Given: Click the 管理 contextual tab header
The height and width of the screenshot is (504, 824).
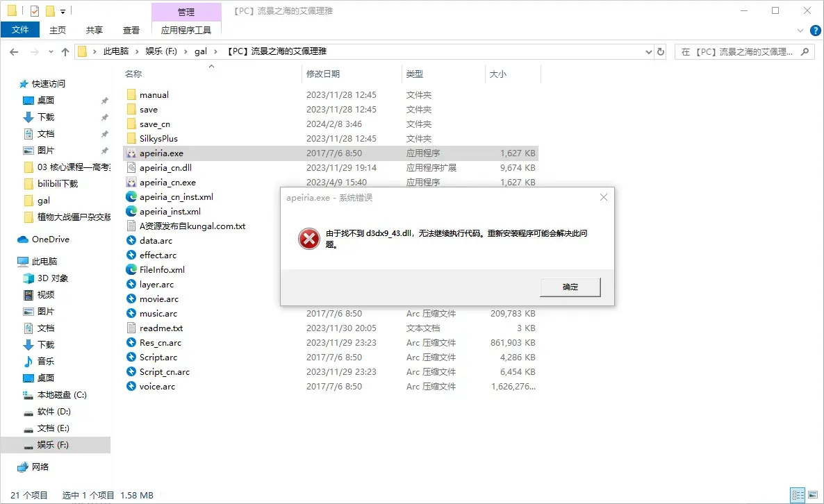Looking at the screenshot, I should point(186,12).
